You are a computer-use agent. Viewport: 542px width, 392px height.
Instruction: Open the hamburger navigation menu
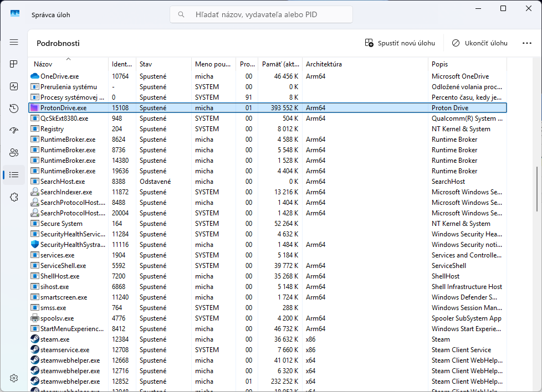14,42
